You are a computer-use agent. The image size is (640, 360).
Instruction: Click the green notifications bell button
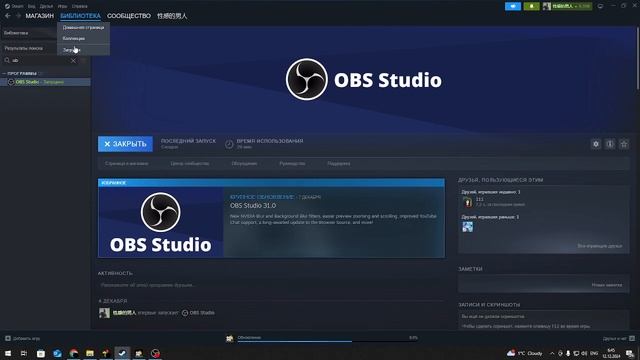[531, 6]
